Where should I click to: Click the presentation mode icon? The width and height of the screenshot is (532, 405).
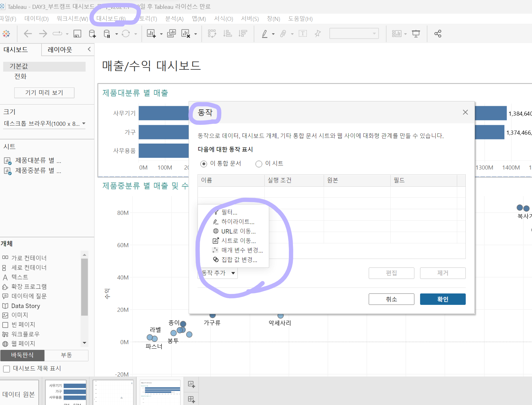(x=416, y=34)
